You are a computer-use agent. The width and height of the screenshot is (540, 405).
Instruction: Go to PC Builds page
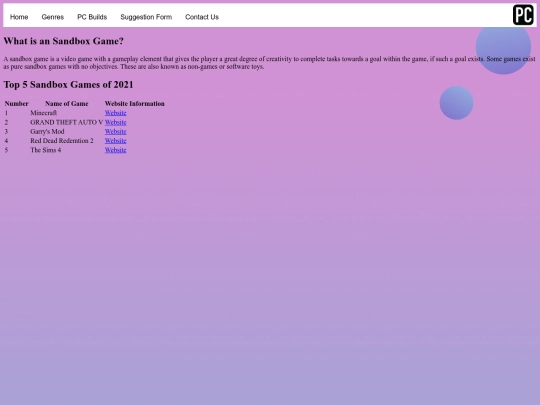click(92, 17)
